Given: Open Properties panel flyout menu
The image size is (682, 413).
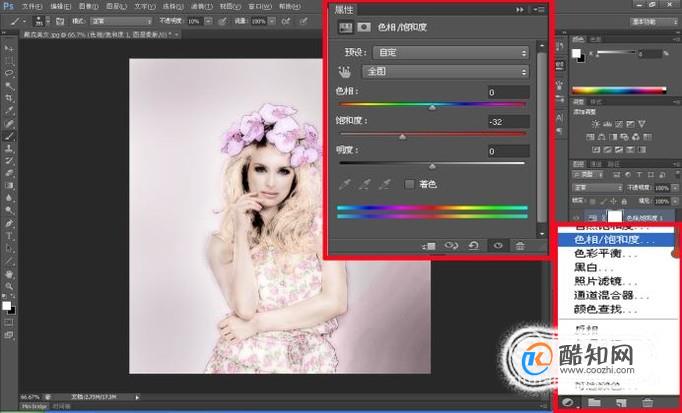Looking at the screenshot, I should pyautogui.click(x=539, y=10).
